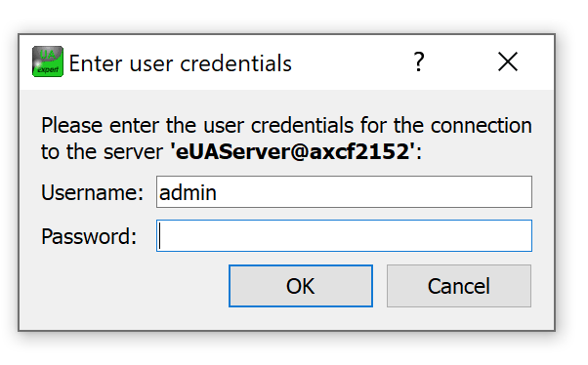This screenshot has width=588, height=365.
Task: Confirm credentials with the OK button
Action: (x=301, y=286)
